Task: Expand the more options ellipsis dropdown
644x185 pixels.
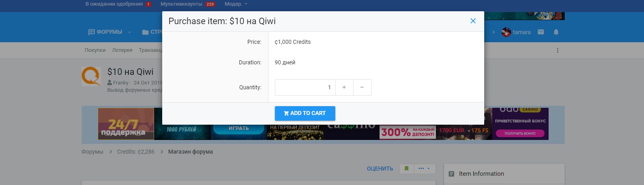Action: (424, 169)
